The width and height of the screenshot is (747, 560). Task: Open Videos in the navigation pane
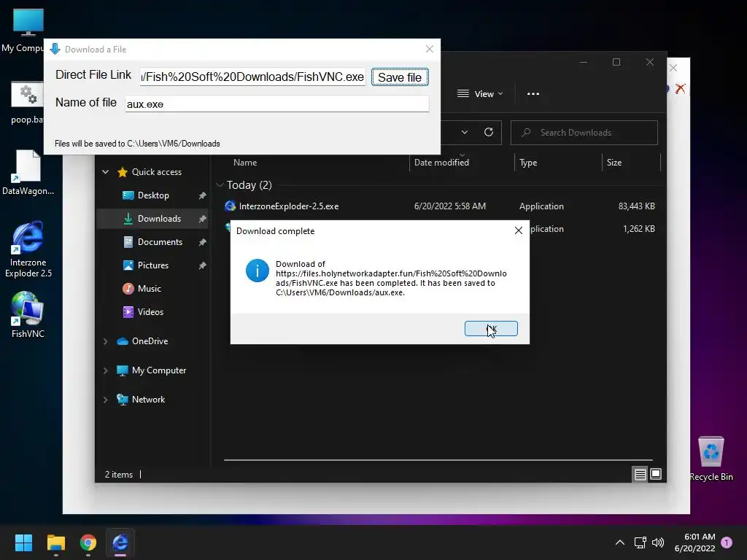[x=150, y=312]
